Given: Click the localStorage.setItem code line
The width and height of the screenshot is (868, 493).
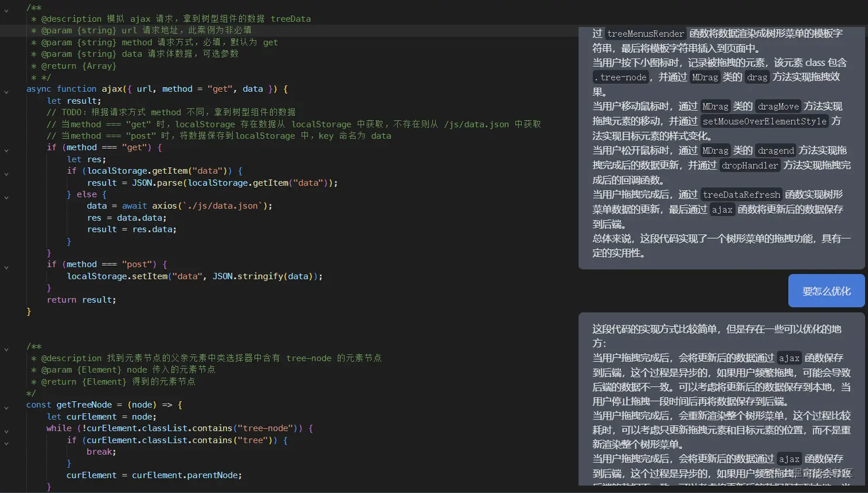Looking at the screenshot, I should (x=195, y=276).
